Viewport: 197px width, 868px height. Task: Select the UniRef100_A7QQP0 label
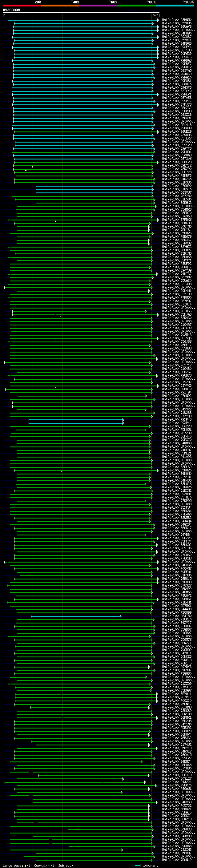177,186
